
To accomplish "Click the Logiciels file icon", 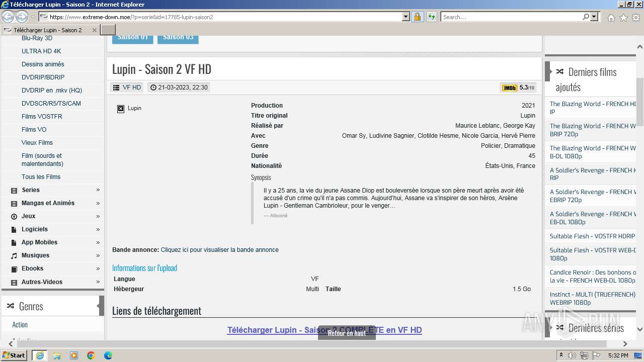I will tap(14, 230).
